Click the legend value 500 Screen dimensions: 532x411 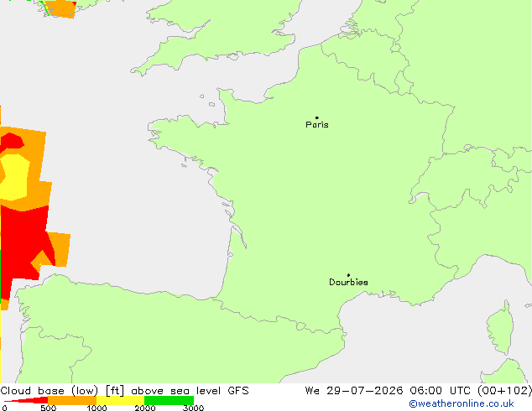(49, 408)
